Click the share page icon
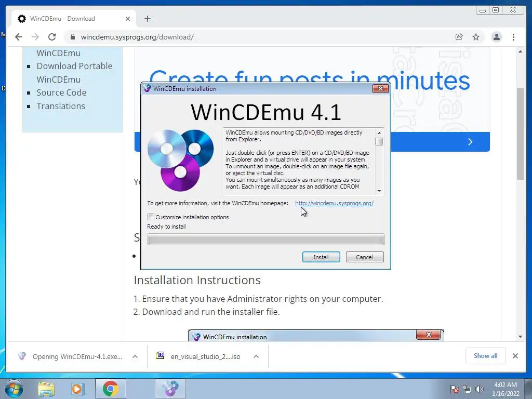This screenshot has width=532, height=399. pyautogui.click(x=459, y=37)
